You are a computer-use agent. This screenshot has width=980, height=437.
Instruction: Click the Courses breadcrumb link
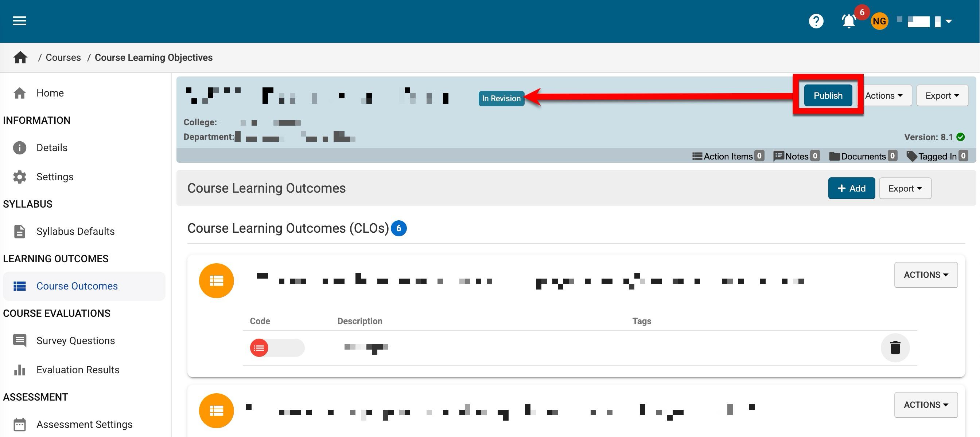click(63, 58)
